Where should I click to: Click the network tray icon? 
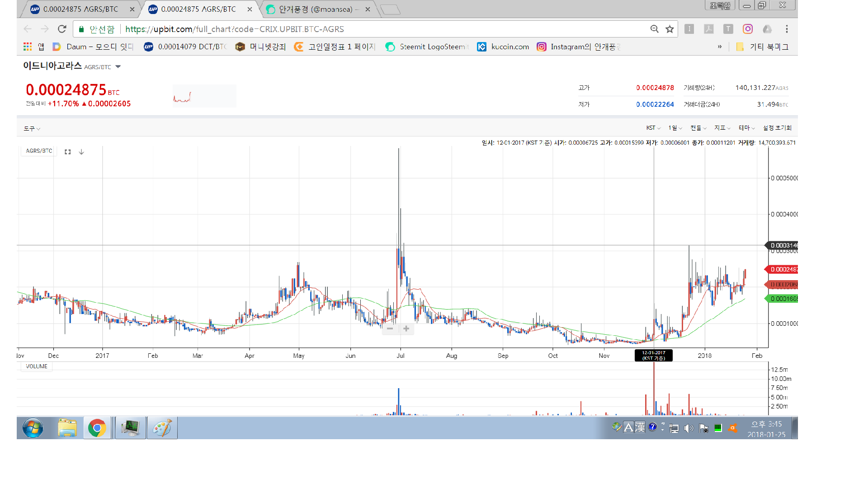(x=674, y=428)
